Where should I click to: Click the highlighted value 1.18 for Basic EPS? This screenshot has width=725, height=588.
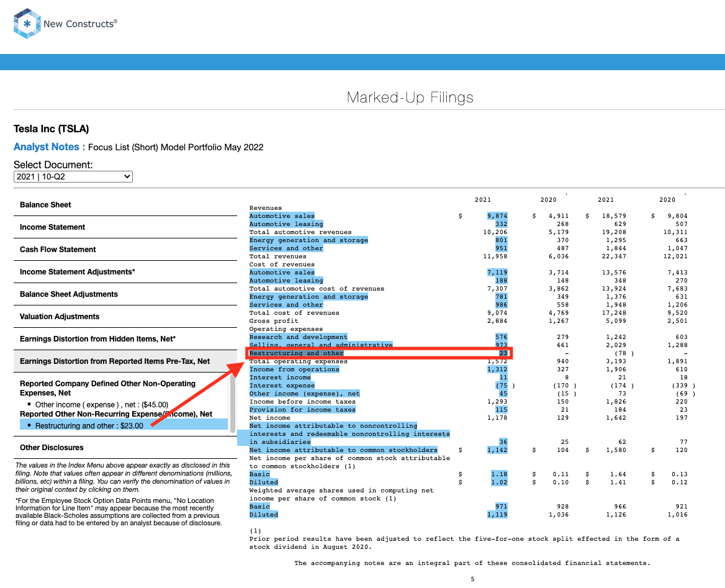[x=499, y=474]
